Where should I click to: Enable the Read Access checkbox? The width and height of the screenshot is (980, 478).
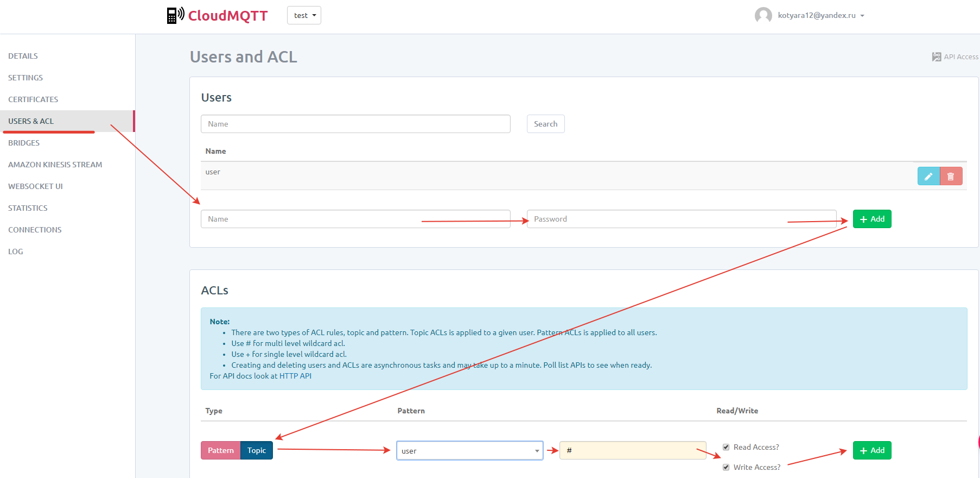tap(726, 447)
